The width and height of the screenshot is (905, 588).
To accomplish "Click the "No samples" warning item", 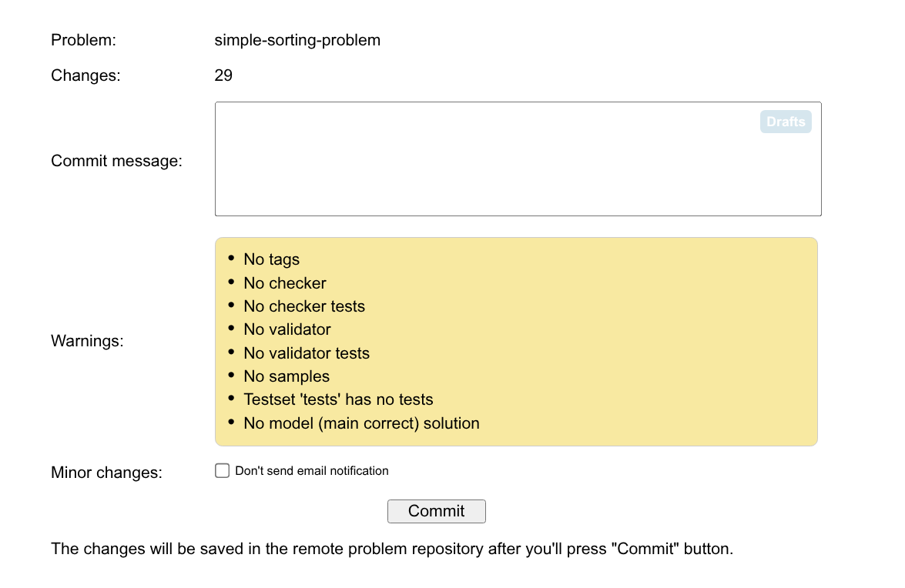I will tap(286, 376).
